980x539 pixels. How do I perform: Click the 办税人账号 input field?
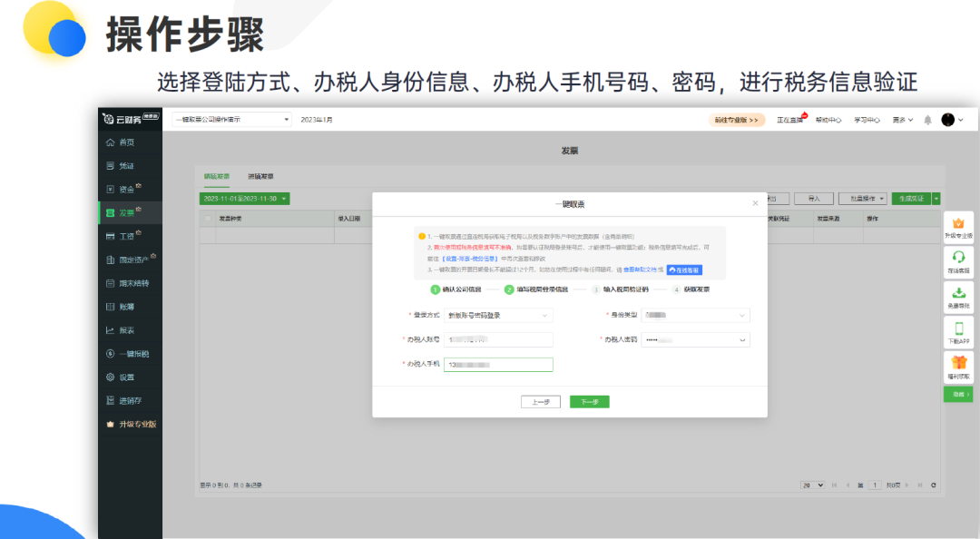[x=498, y=339]
